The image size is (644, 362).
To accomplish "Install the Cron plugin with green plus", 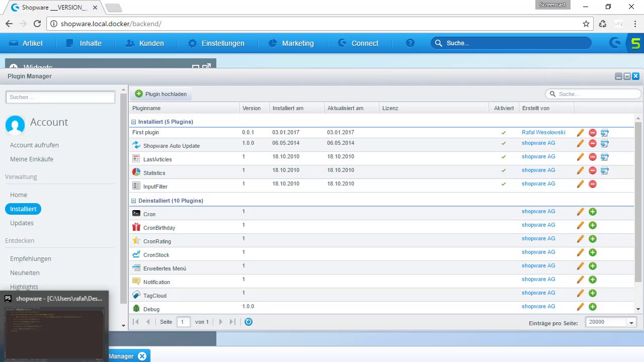I will coord(593,212).
